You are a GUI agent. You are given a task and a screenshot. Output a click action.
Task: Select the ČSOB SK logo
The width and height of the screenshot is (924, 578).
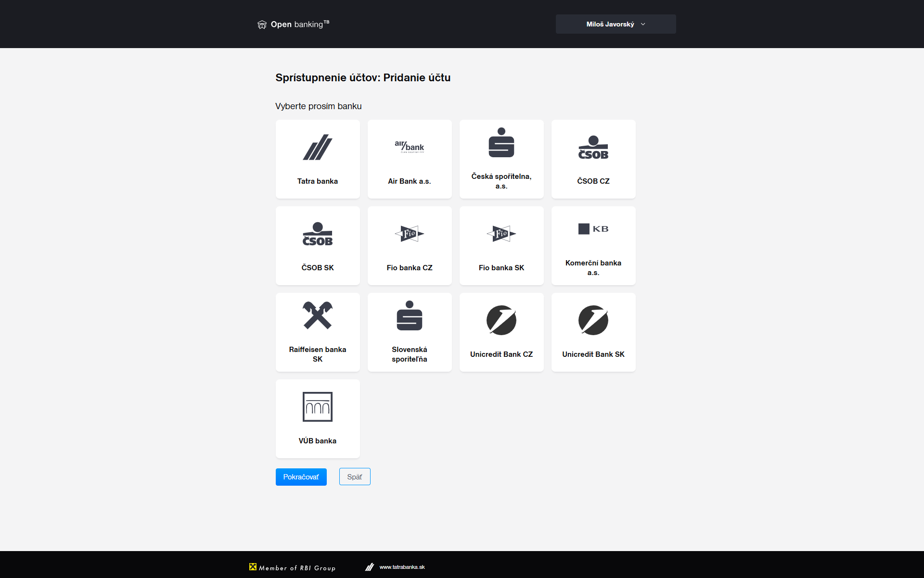tap(318, 234)
